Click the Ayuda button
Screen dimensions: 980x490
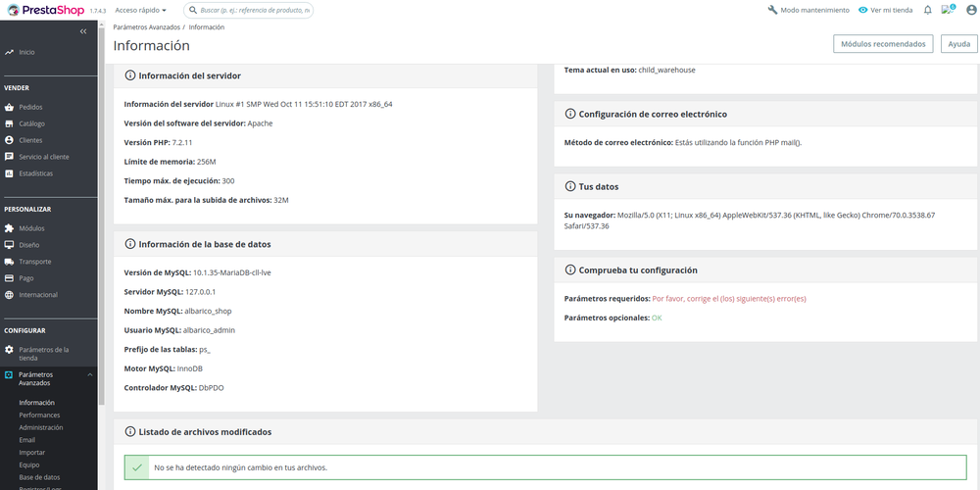coord(956,44)
